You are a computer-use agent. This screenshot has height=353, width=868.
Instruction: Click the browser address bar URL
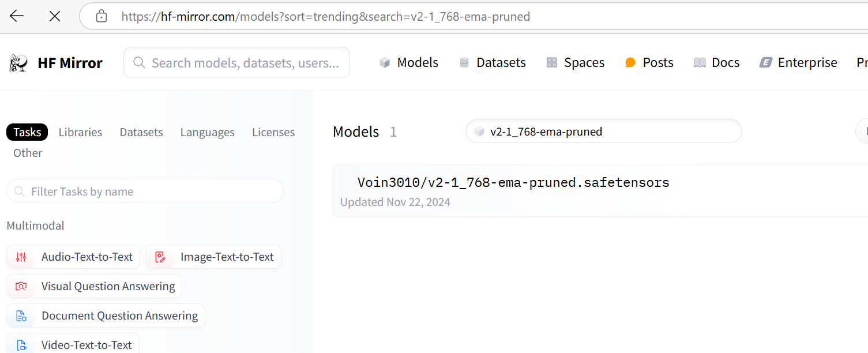click(x=326, y=16)
